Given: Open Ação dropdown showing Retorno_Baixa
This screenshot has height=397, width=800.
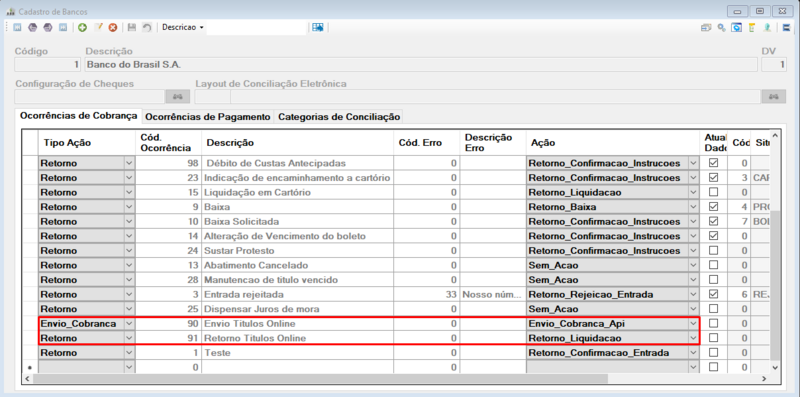Looking at the screenshot, I should click(x=693, y=207).
